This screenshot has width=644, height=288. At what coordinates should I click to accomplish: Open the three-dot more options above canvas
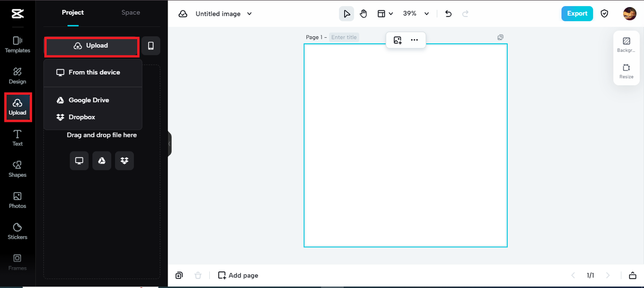click(x=414, y=40)
